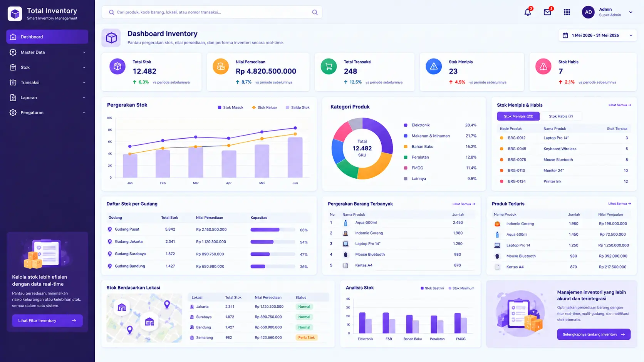This screenshot has width=644, height=362.
Task: Click the Peralatan 12.8% category row
Action: [440, 157]
